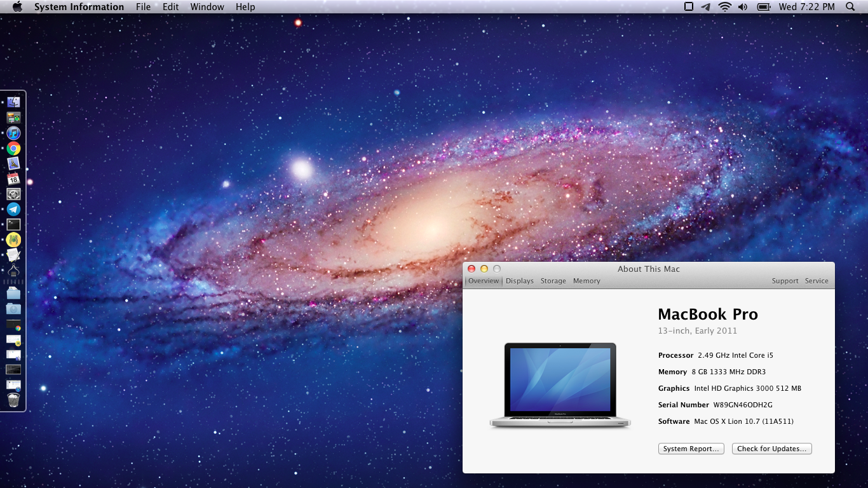Click the MacBook Pro laptop image
This screenshot has height=488, width=868.
(560, 385)
